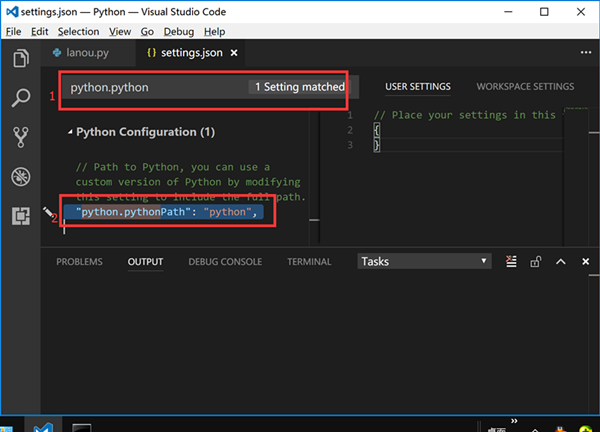Close the settings.json editor tab
This screenshot has width=600, height=432.
point(234,52)
